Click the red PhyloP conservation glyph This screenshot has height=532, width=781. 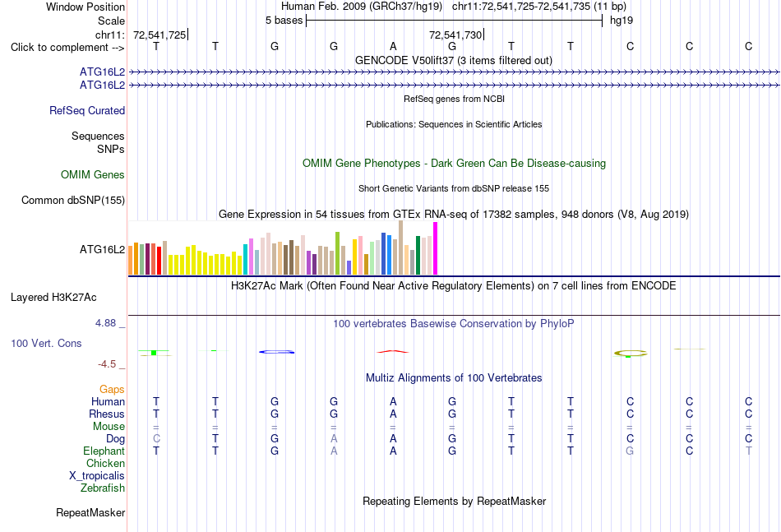click(x=392, y=352)
